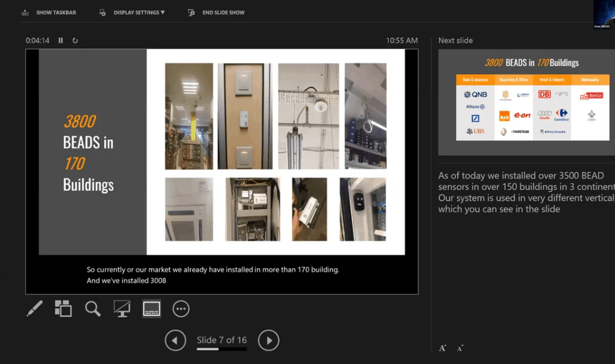The image size is (615, 364).
Task: Open the pen and laser pointer tools
Action: tap(34, 308)
